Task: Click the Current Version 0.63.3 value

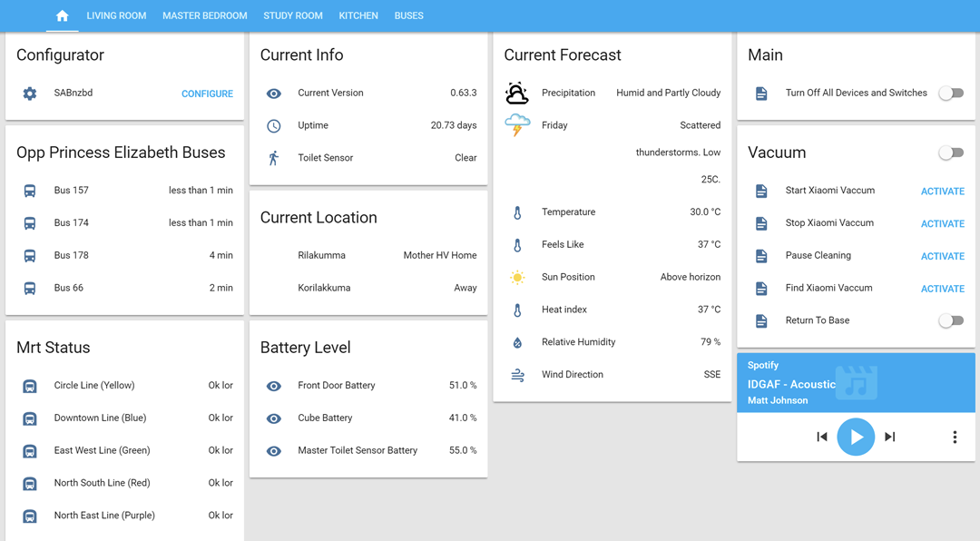Action: (x=463, y=93)
